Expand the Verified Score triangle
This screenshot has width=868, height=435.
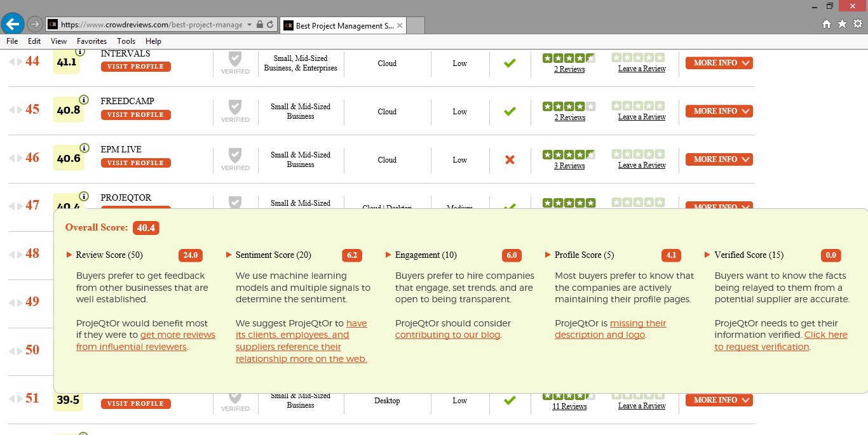point(708,255)
